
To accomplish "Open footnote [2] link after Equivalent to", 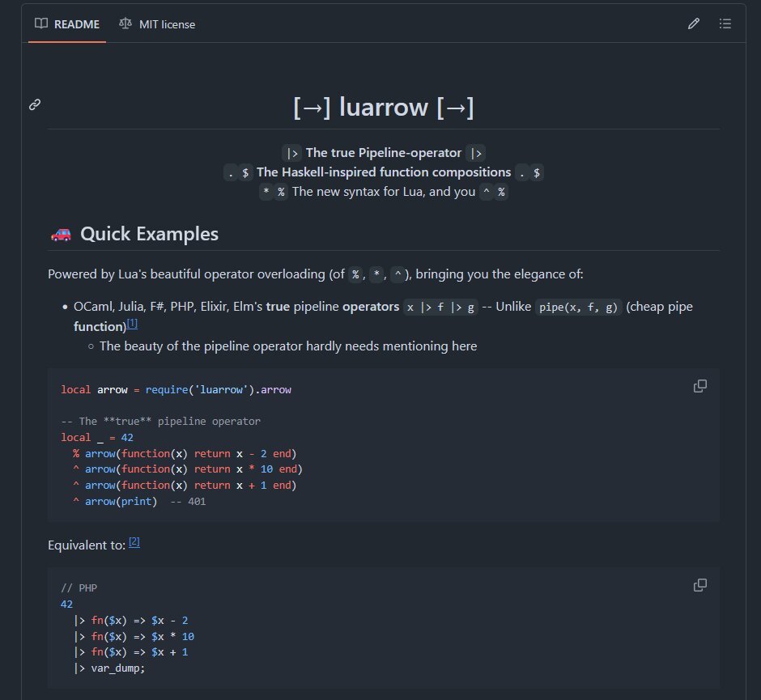I will pyautogui.click(x=134, y=542).
